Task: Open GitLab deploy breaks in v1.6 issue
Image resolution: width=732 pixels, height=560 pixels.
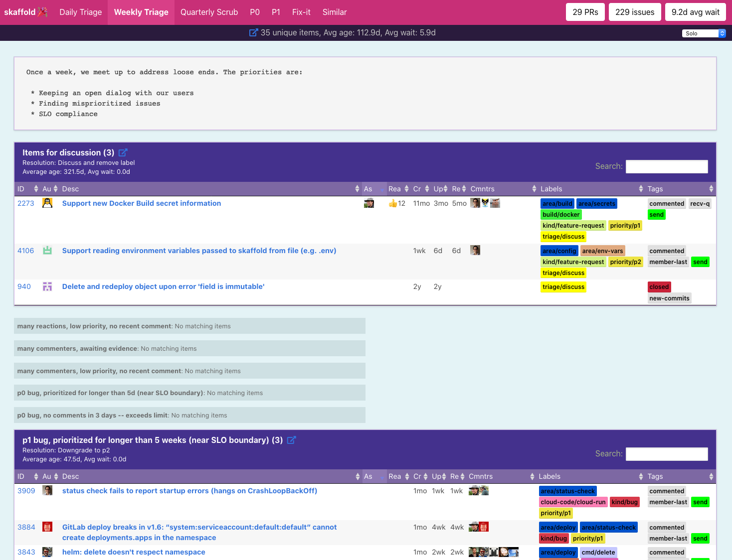Action: pyautogui.click(x=199, y=532)
